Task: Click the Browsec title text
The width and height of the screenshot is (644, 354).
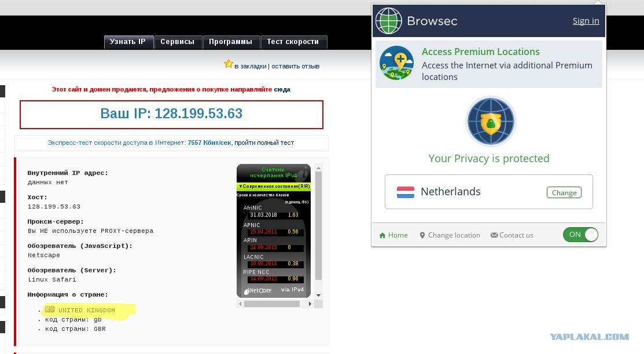Action: tap(432, 21)
